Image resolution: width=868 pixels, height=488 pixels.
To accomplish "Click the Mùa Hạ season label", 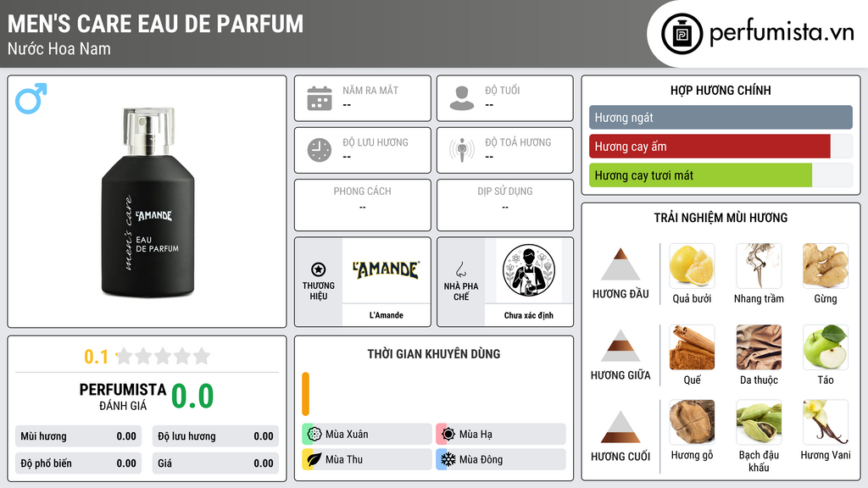I will point(476,435).
